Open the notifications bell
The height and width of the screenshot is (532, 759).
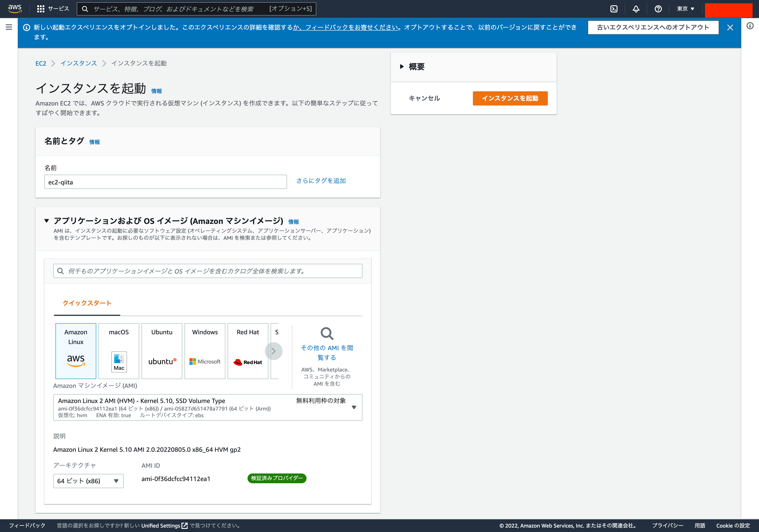point(636,9)
